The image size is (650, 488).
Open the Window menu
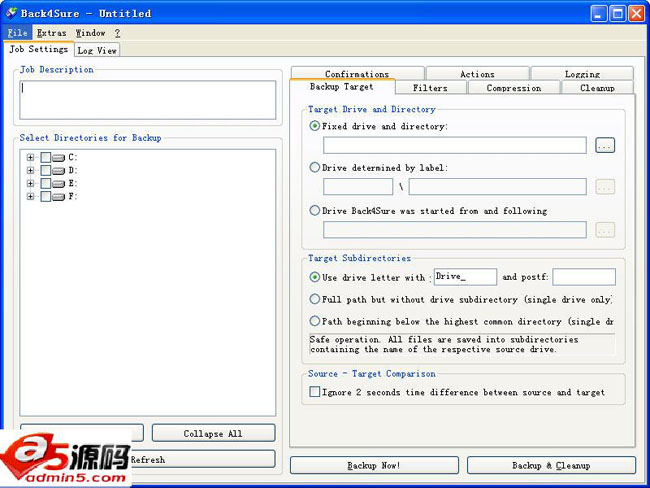point(90,33)
